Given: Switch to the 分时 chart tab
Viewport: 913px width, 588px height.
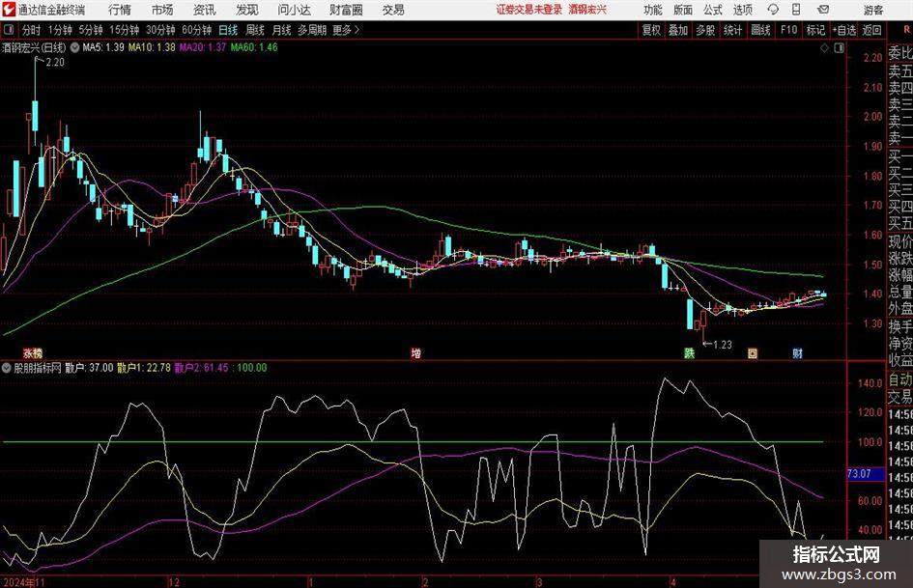Looking at the screenshot, I should 31,30.
